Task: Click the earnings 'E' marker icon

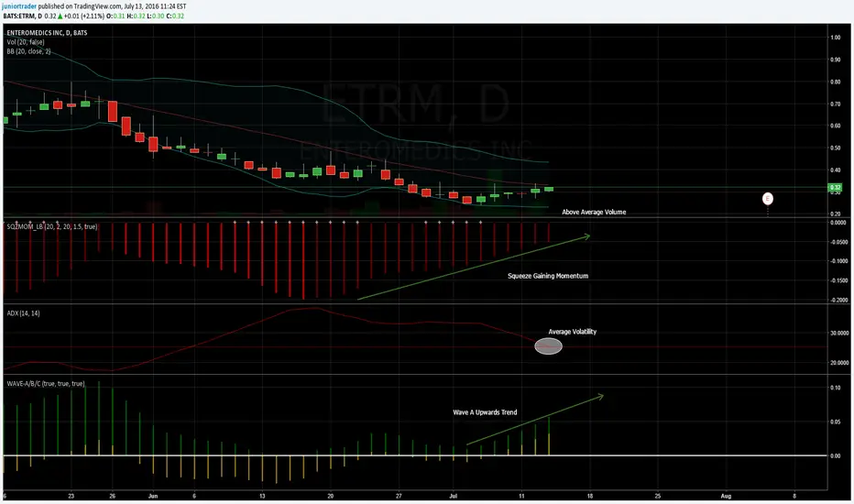Action: [x=767, y=198]
